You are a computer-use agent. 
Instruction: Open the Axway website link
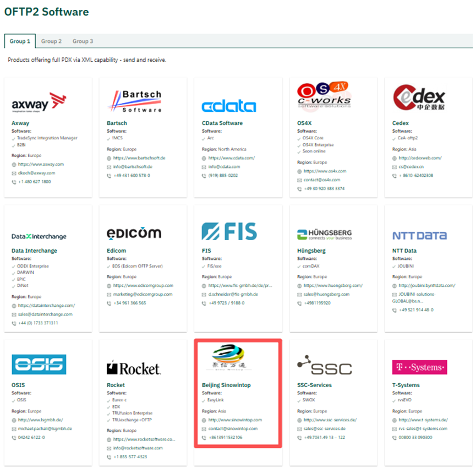pyautogui.click(x=41, y=164)
